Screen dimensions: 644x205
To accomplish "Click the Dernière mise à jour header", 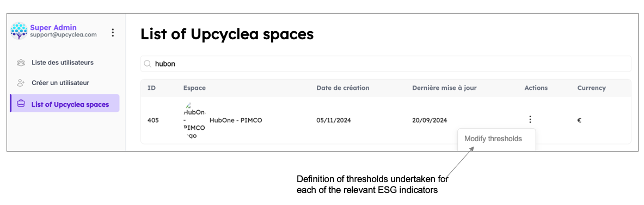I will point(444,88).
